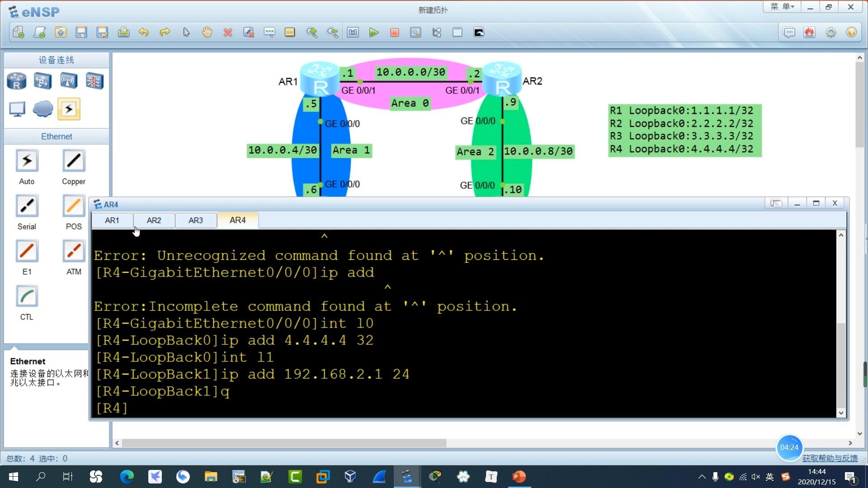The height and width of the screenshot is (488, 868).
Task: Start devices with green play icon
Action: (x=374, y=33)
